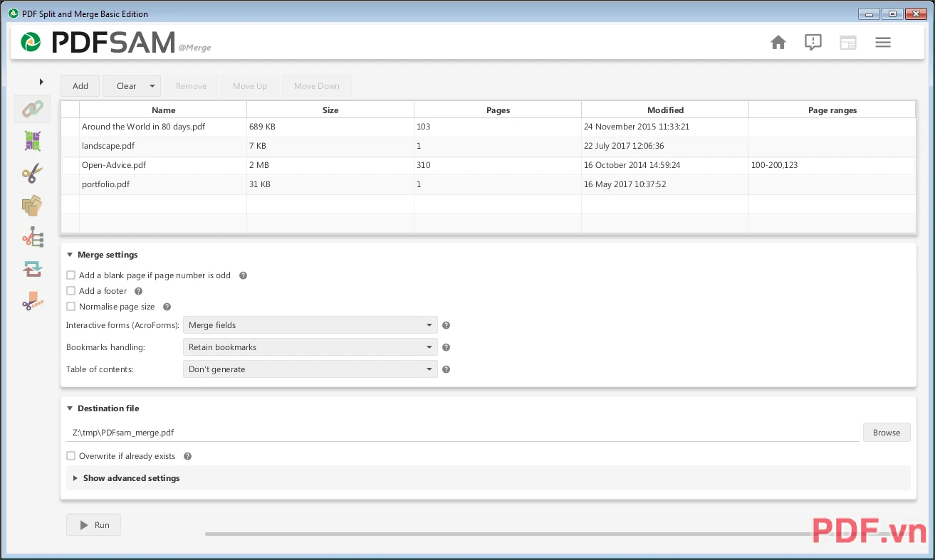Sort the table by Pages column
Screen dimensions: 935x560
[x=498, y=110]
